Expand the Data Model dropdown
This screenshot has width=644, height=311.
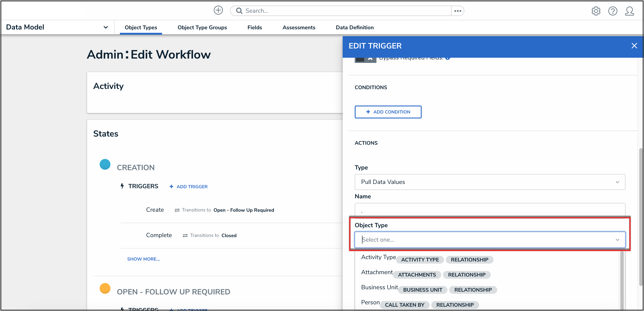(x=105, y=27)
